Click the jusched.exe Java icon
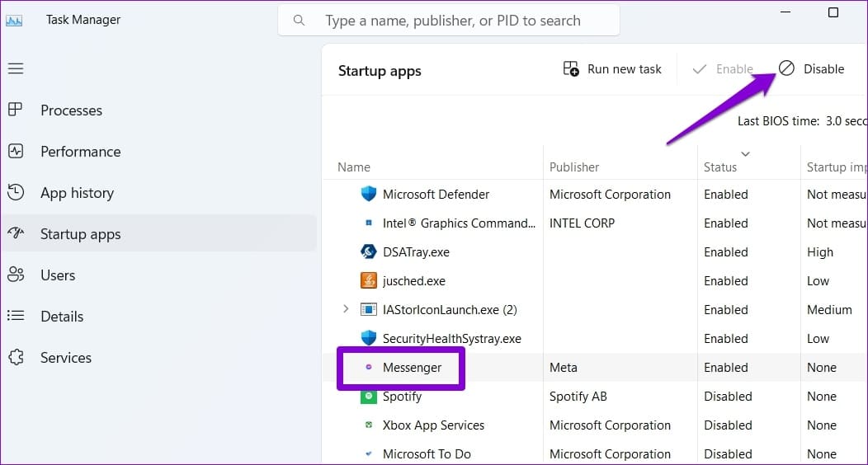868x465 pixels. tap(369, 280)
